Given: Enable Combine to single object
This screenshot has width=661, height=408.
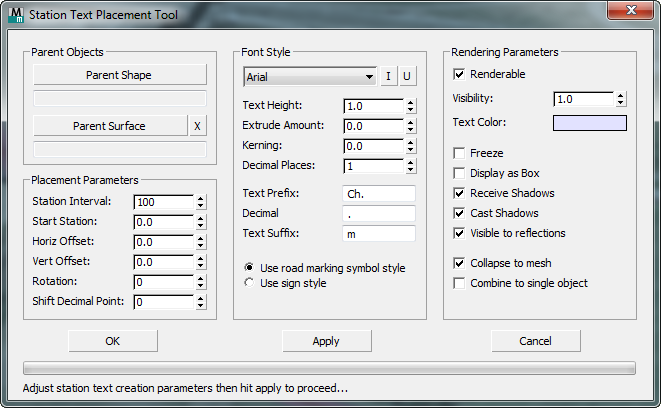Looking at the screenshot, I should tap(459, 283).
